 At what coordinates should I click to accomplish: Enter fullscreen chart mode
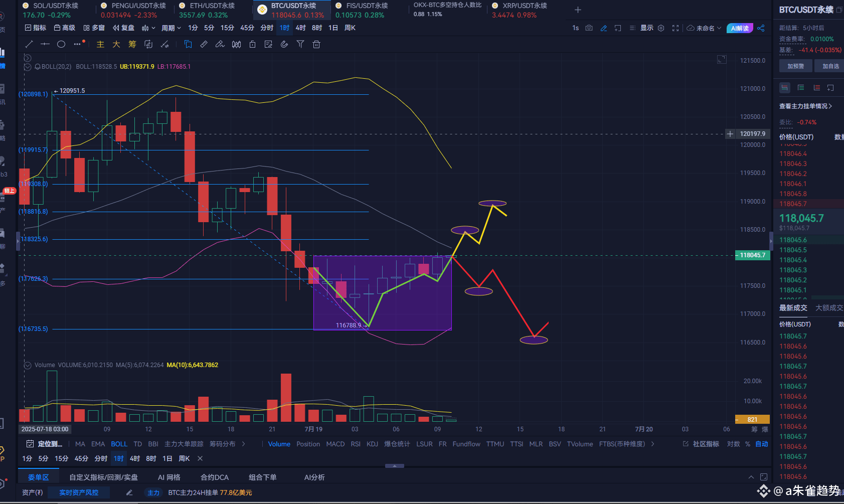tap(676, 28)
